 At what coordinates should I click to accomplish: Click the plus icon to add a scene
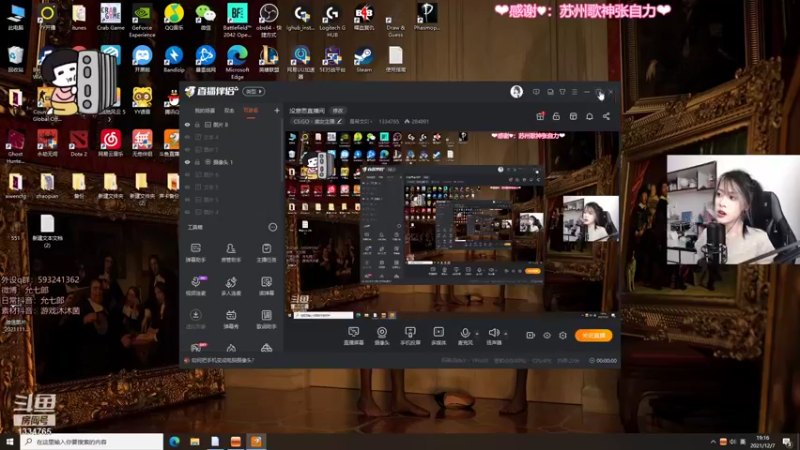277,110
